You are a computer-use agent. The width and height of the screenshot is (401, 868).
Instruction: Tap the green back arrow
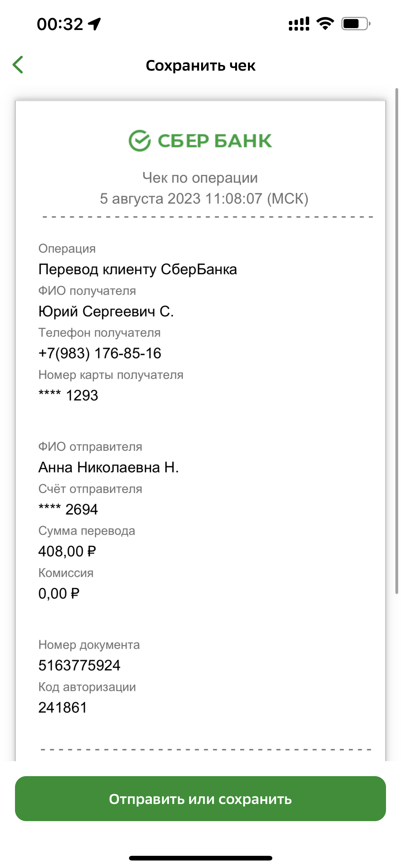[18, 65]
